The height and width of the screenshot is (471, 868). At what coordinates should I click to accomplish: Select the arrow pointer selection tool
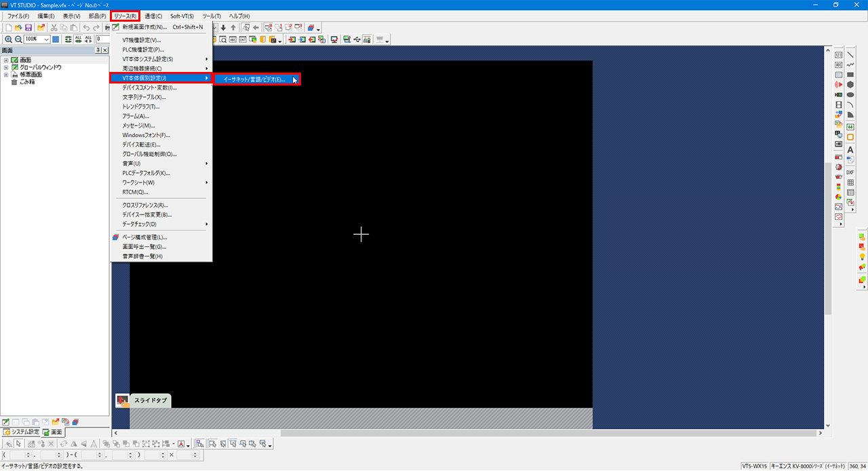point(19,444)
